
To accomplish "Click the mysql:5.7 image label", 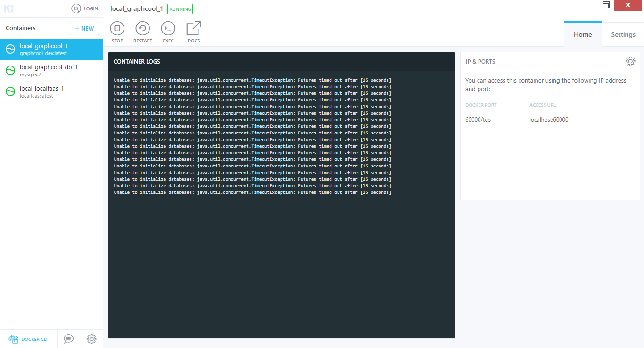I will click(x=31, y=75).
